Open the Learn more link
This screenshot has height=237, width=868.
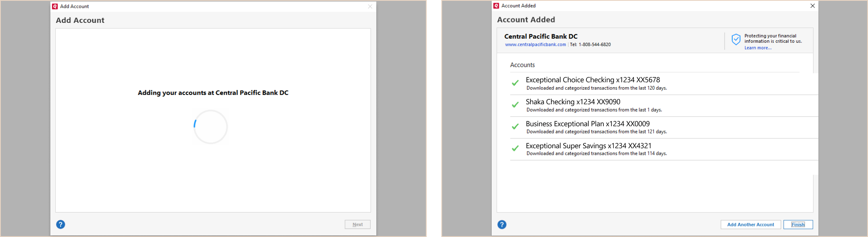click(x=758, y=48)
